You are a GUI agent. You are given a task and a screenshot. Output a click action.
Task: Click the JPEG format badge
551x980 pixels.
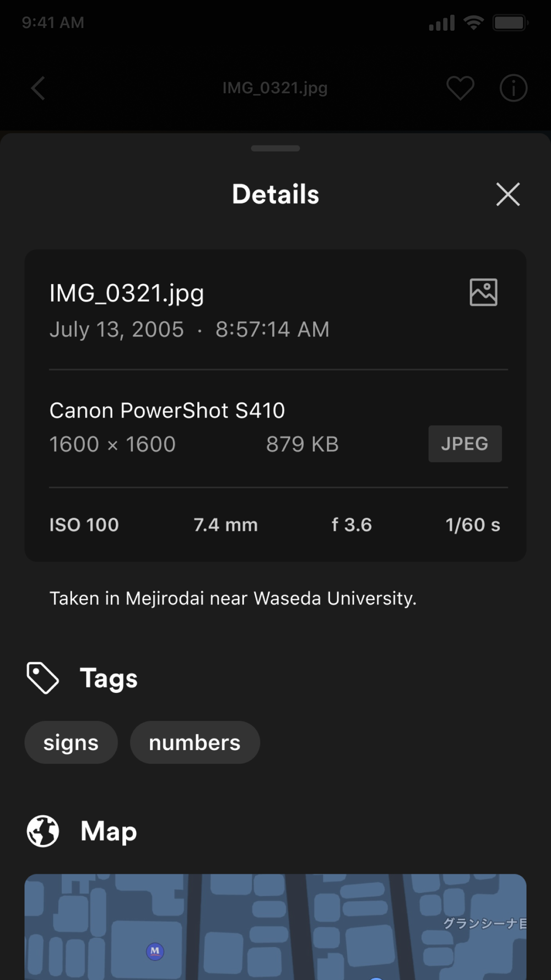(x=465, y=444)
